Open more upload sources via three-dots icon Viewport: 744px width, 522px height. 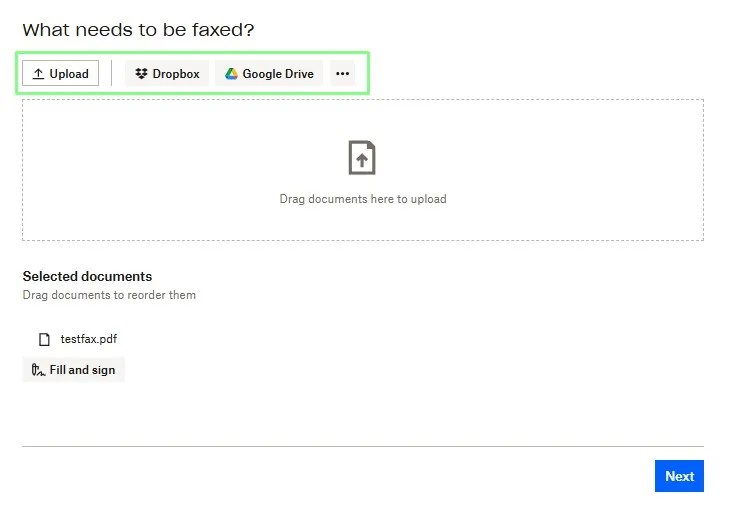pos(343,74)
